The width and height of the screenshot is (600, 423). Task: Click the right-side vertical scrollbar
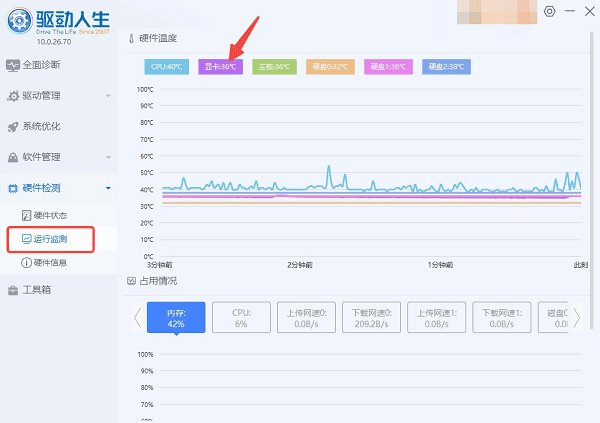592,180
